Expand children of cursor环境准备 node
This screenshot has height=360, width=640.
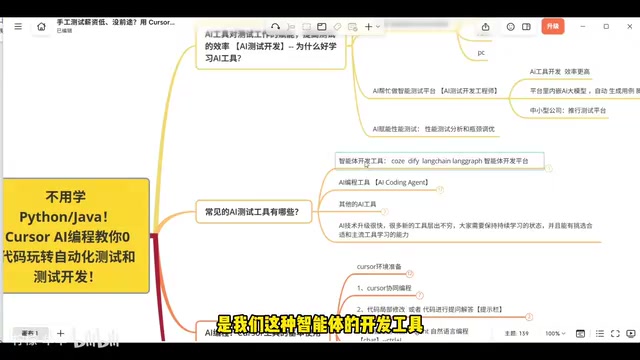coord(410,273)
